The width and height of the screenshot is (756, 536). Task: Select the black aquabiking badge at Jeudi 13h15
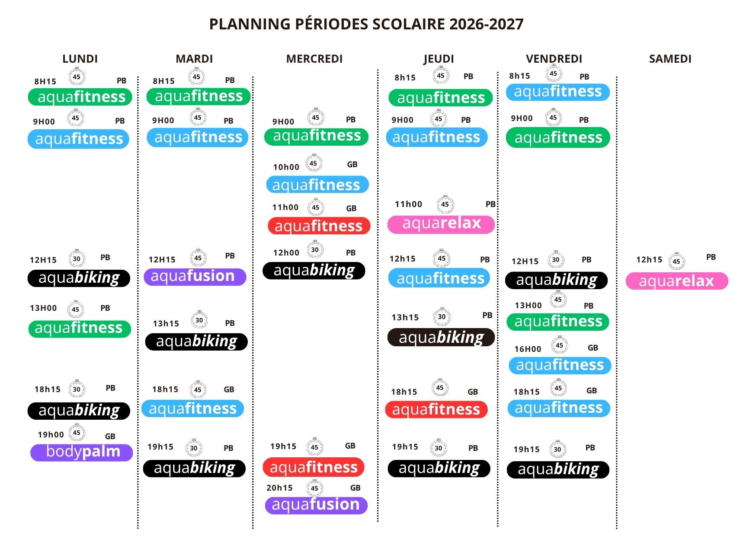[x=441, y=338]
